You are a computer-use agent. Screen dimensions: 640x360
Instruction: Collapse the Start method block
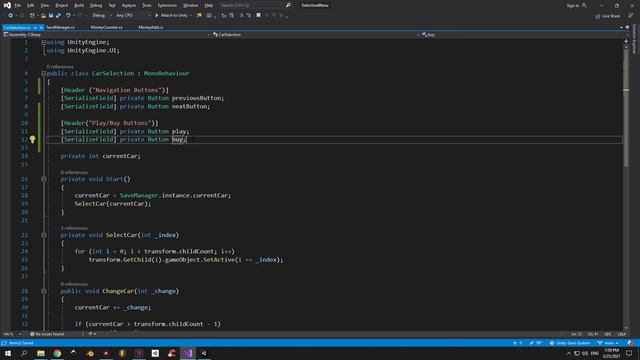43,179
